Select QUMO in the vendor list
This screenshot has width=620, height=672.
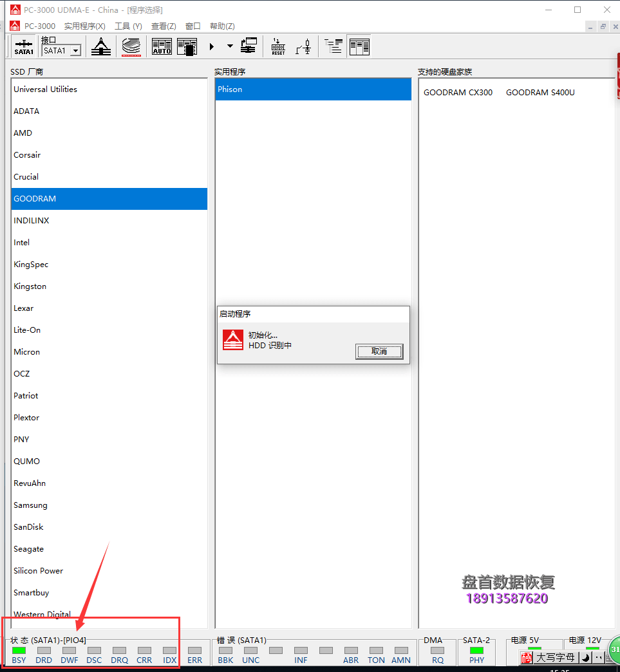109,461
